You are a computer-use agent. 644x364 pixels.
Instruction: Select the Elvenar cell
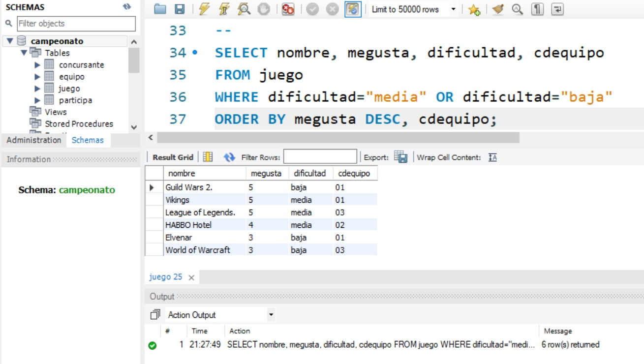(x=205, y=238)
